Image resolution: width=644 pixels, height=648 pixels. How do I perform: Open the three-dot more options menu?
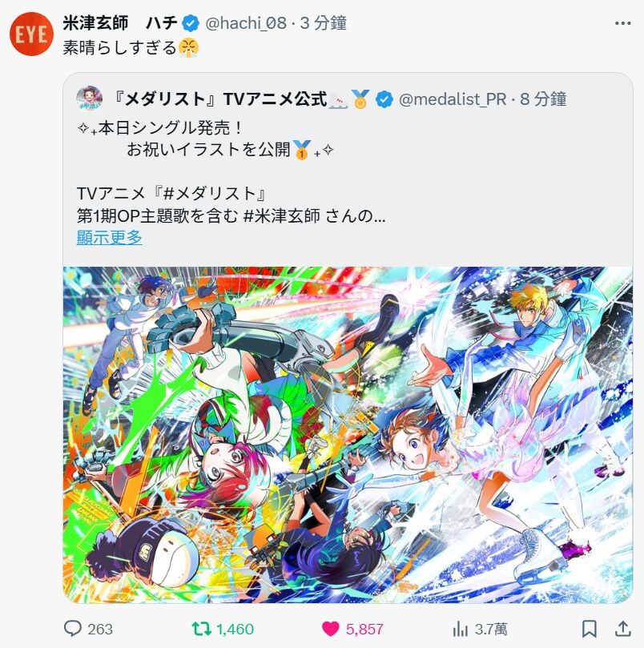[x=622, y=23]
